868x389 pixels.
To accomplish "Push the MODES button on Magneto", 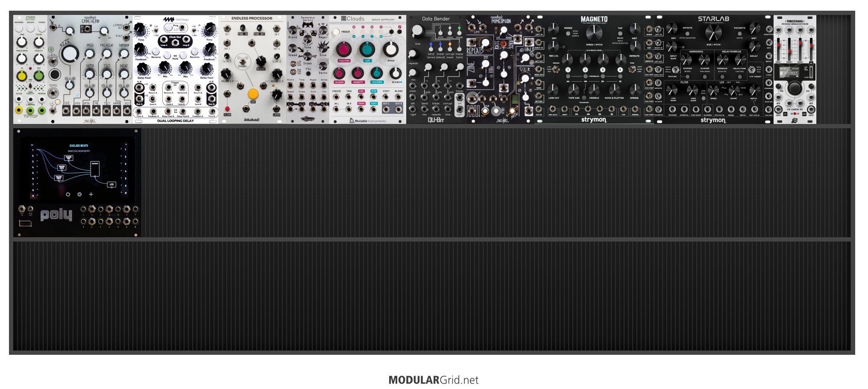I will point(568,33).
